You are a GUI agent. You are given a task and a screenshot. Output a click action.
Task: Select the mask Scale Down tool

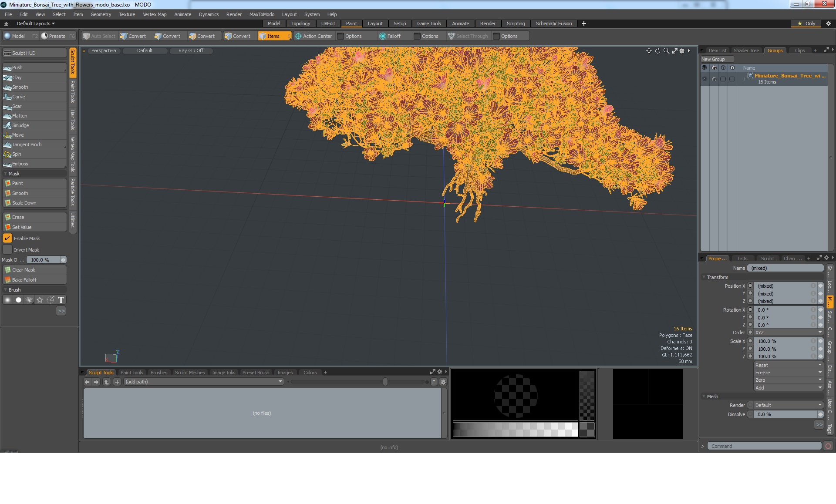tap(34, 203)
